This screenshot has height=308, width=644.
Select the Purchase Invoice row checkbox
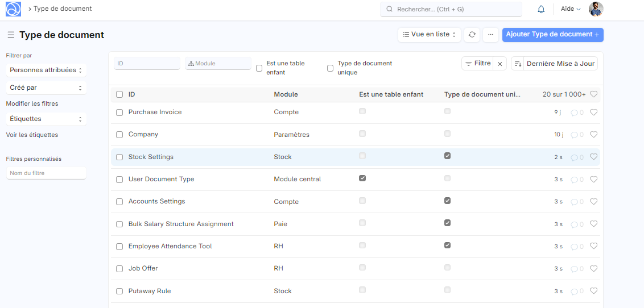(x=119, y=113)
